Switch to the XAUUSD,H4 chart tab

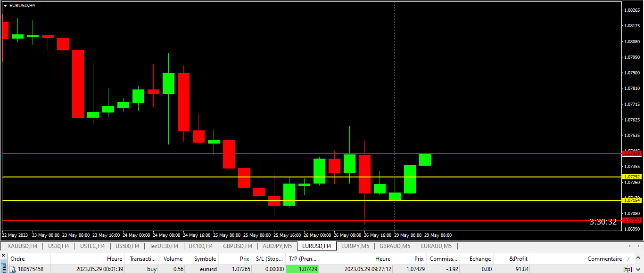(23, 246)
